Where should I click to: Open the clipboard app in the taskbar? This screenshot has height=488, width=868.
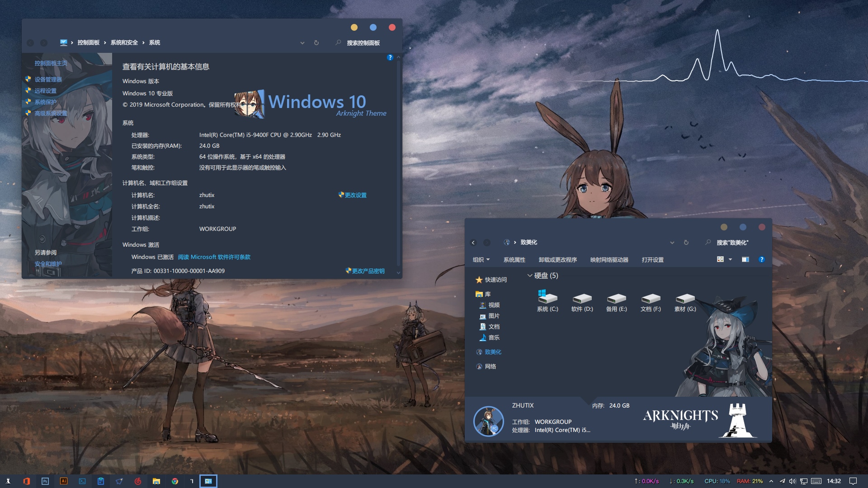click(101, 481)
